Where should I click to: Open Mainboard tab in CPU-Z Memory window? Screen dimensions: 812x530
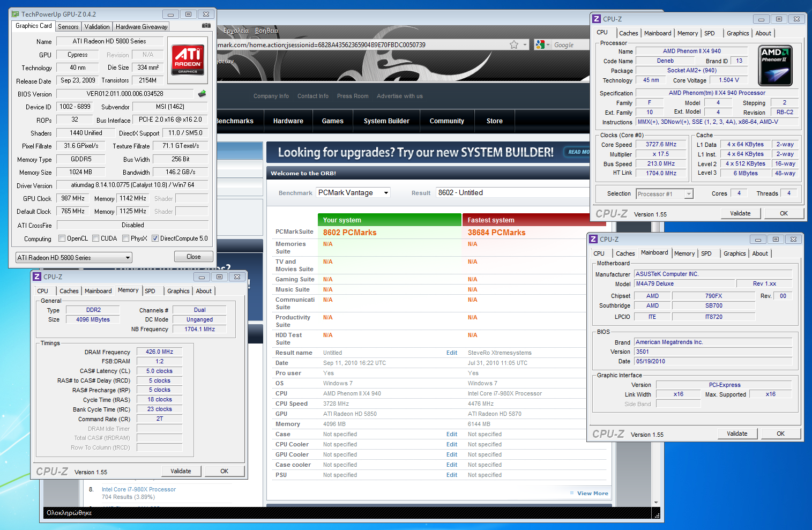(98, 291)
